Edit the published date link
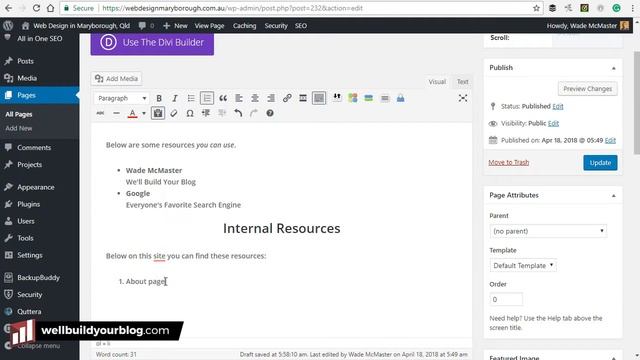Viewport: 640px width, 360px height. [x=610, y=140]
